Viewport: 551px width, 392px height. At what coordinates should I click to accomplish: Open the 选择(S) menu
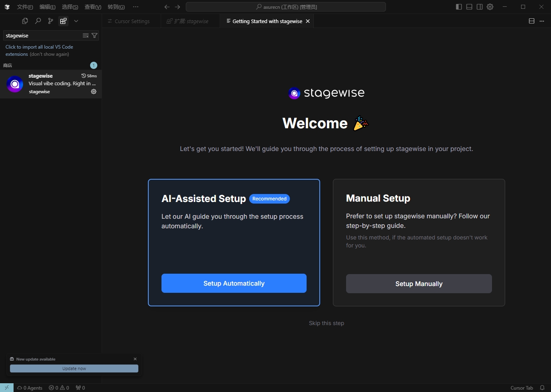tap(70, 7)
